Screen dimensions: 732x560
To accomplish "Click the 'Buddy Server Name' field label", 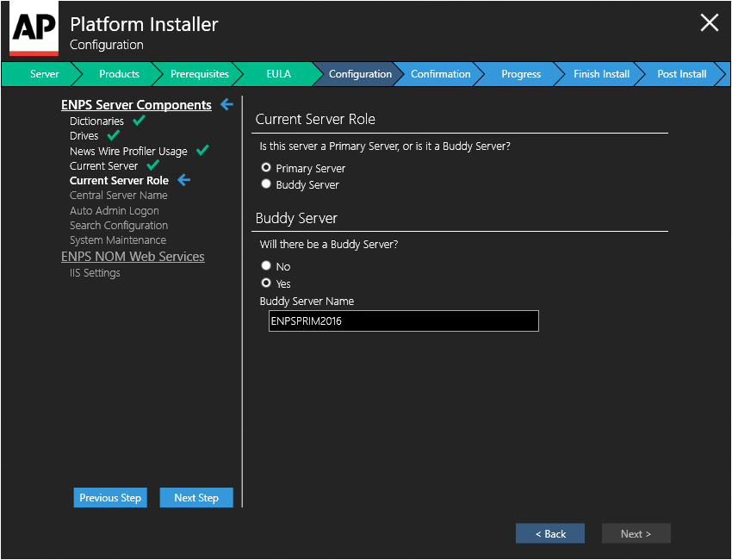I will (307, 302).
